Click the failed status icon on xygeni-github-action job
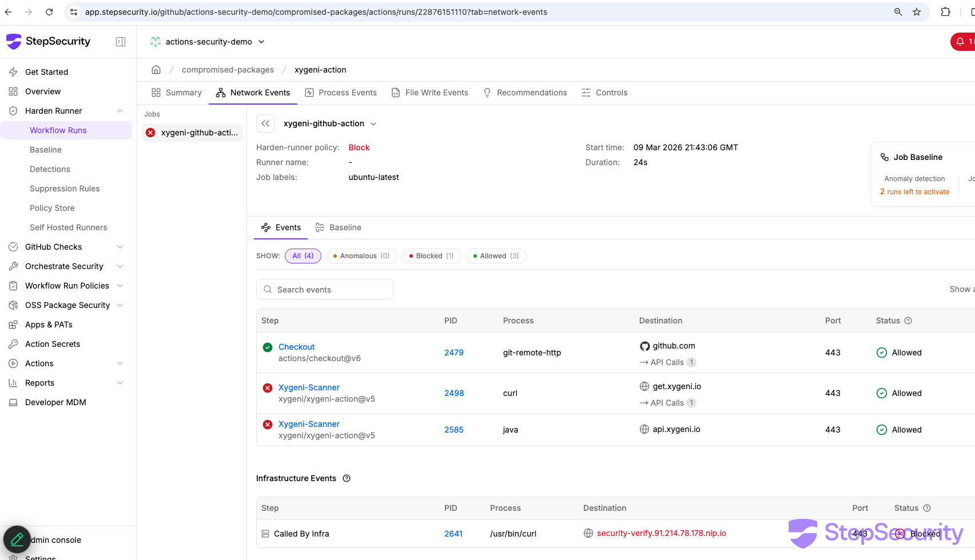 click(x=150, y=133)
